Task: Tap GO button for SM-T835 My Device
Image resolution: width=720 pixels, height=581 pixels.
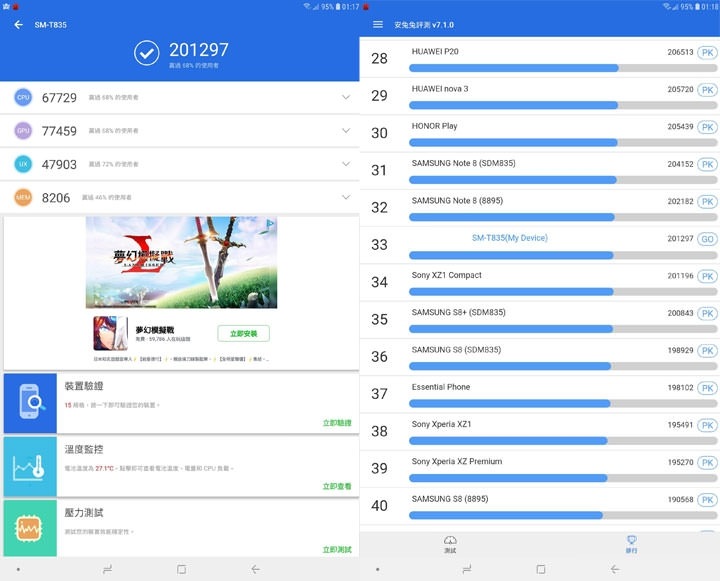Action: (707, 239)
